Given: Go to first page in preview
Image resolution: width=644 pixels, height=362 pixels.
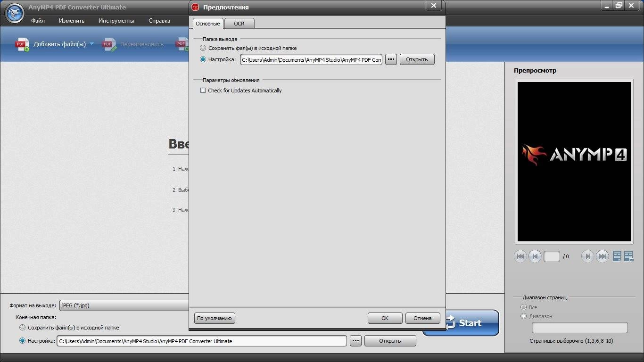Looking at the screenshot, I should pos(520,256).
